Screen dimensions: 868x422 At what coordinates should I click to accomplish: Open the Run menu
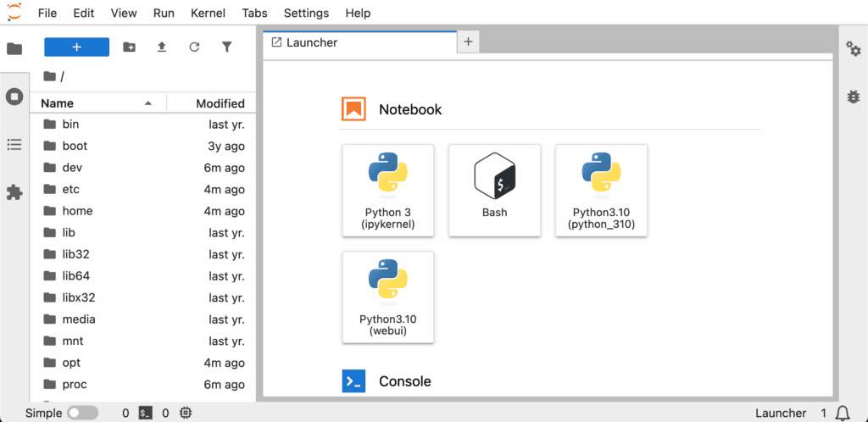point(164,13)
